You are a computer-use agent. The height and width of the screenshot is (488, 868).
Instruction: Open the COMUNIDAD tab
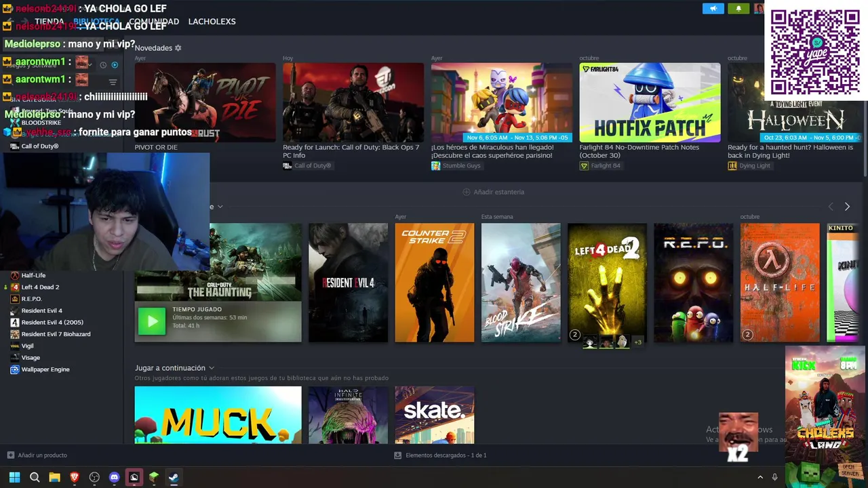coord(154,22)
